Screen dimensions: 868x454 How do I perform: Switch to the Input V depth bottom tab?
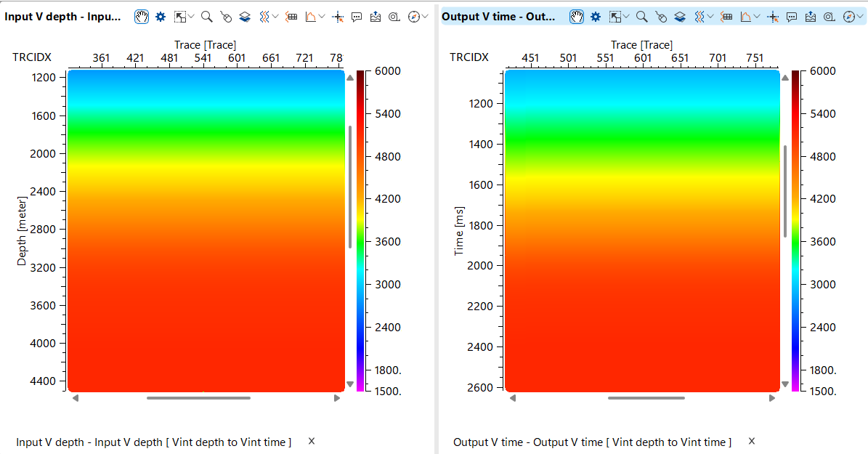(x=153, y=442)
